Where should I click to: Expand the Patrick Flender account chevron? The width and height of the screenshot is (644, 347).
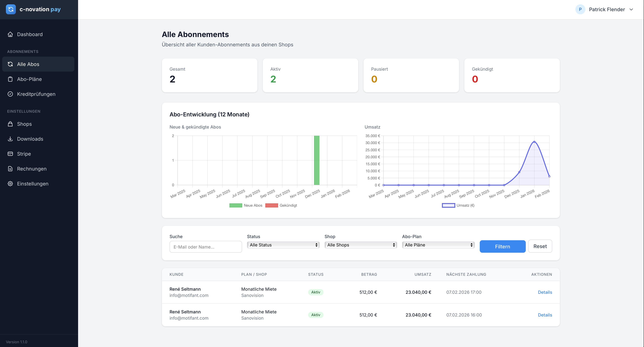(631, 9)
